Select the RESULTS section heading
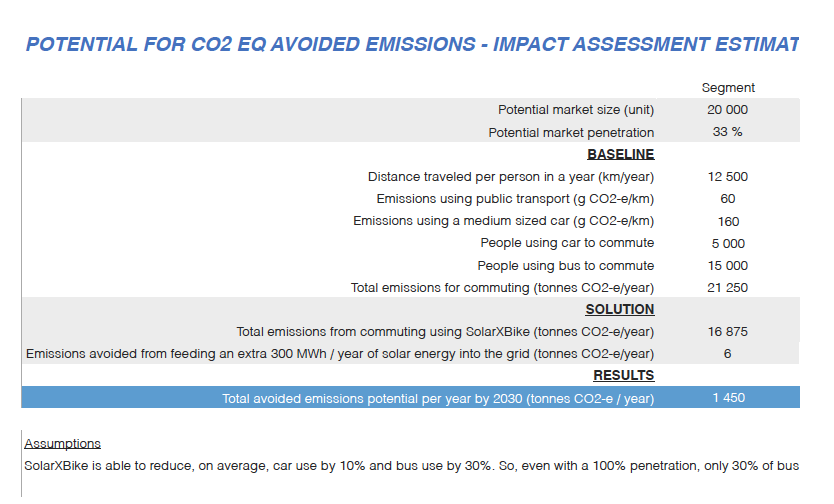The width and height of the screenshot is (834, 504). coord(623,376)
